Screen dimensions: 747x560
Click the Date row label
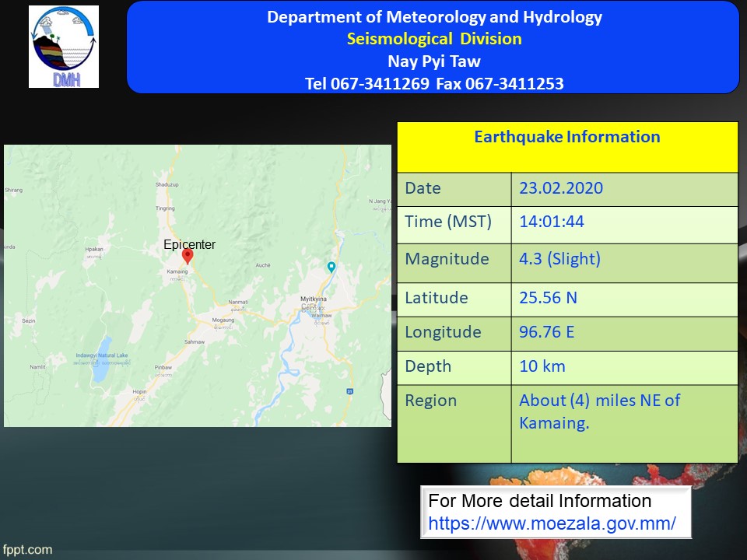tap(423, 188)
